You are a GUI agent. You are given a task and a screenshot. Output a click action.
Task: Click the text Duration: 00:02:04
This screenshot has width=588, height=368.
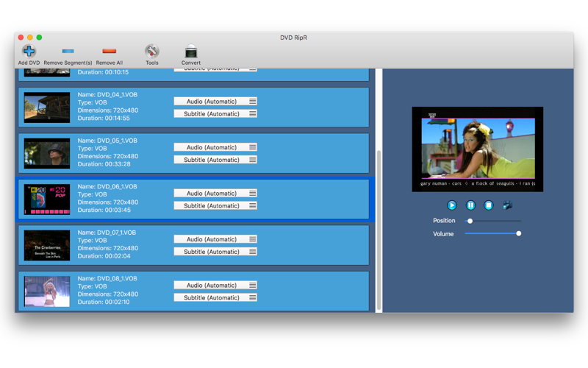click(x=104, y=256)
